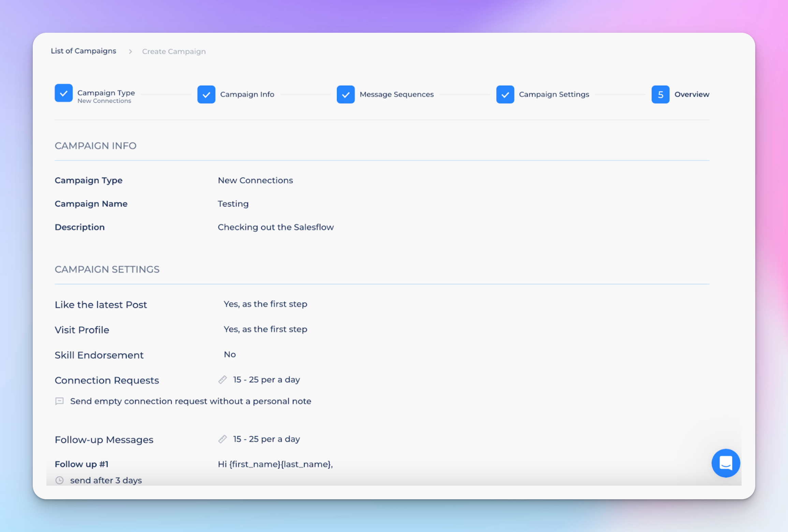
Task: Navigate back to List of Campaigns
Action: [84, 51]
